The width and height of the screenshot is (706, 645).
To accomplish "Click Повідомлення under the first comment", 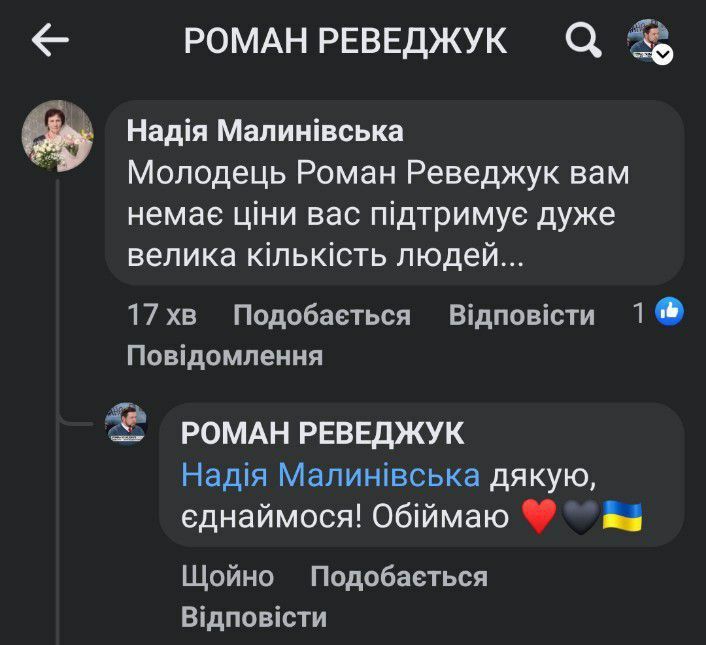I will pos(224,355).
